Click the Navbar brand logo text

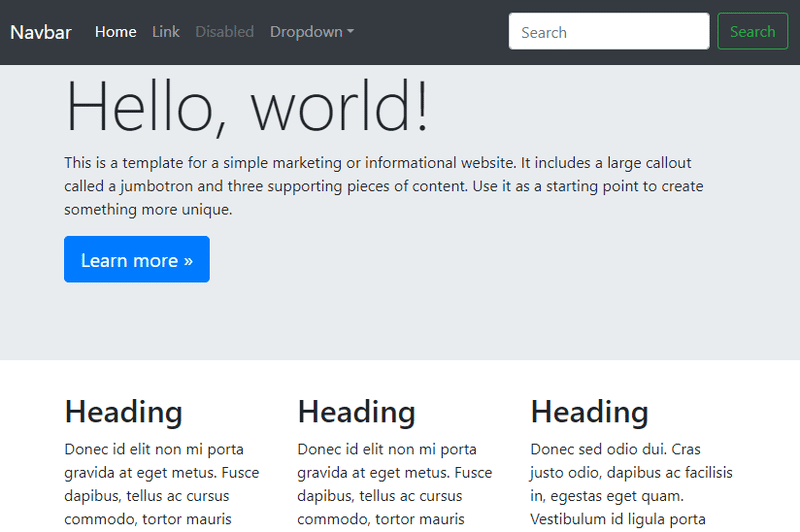[41, 32]
